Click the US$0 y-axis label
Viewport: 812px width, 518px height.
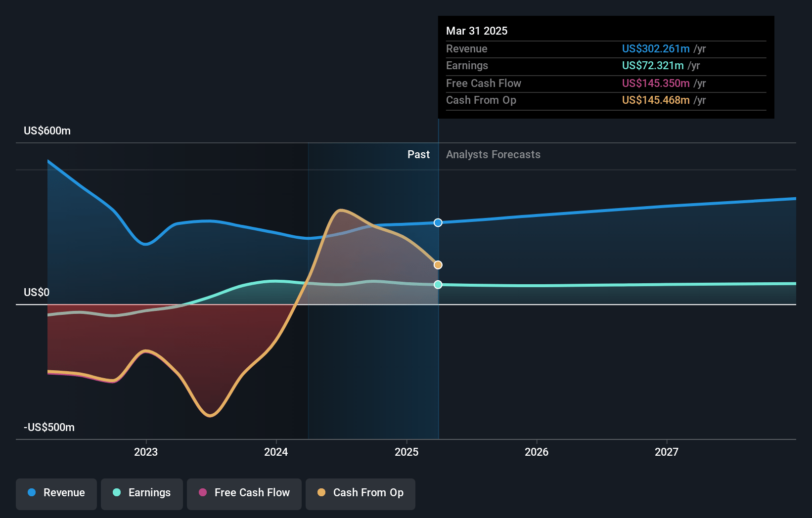[37, 293]
